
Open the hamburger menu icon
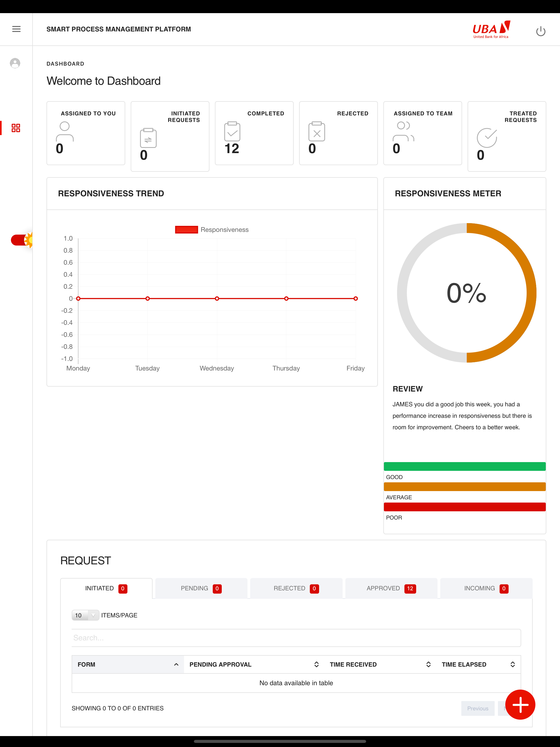click(16, 29)
